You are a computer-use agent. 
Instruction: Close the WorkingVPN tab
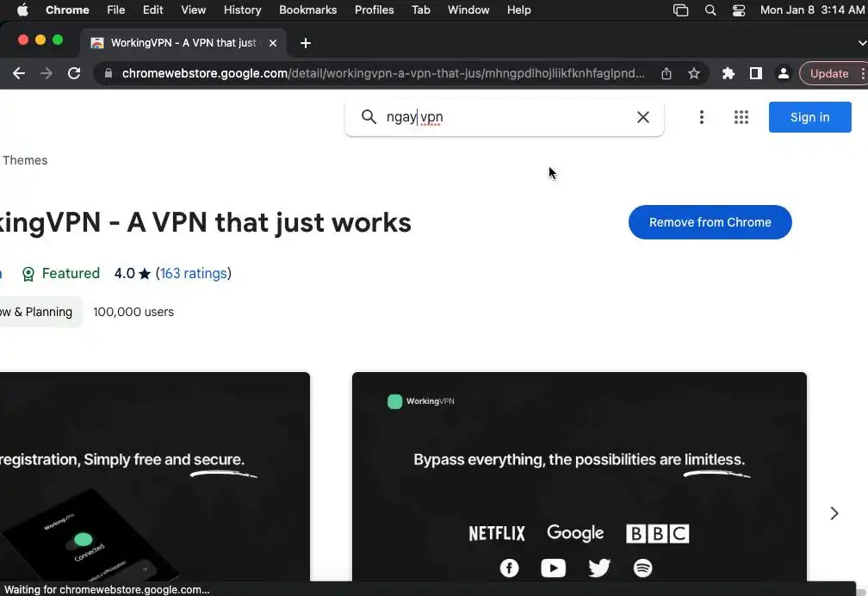click(x=273, y=43)
